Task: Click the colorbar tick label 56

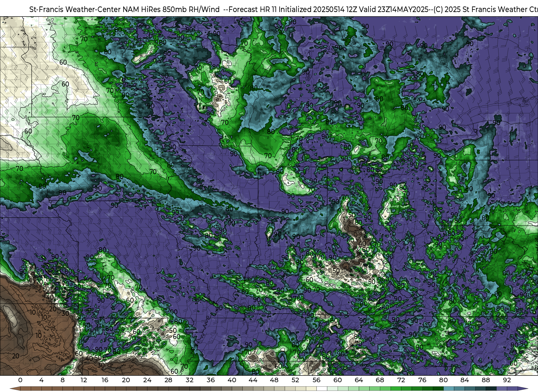Action: pos(316,380)
